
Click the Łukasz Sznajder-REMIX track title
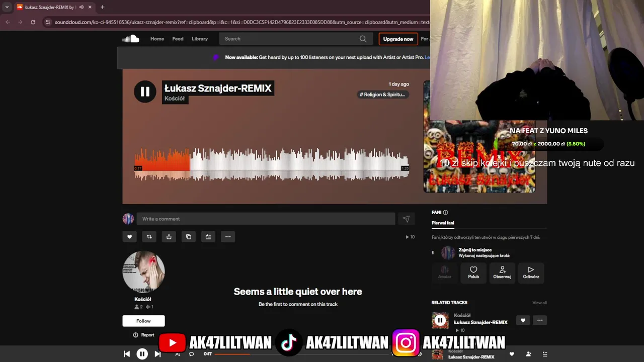218,88
